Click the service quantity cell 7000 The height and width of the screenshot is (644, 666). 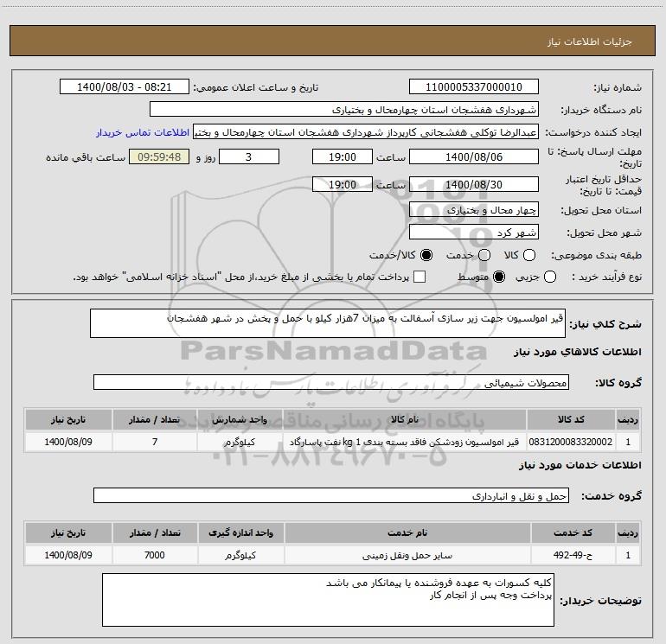pos(155,555)
